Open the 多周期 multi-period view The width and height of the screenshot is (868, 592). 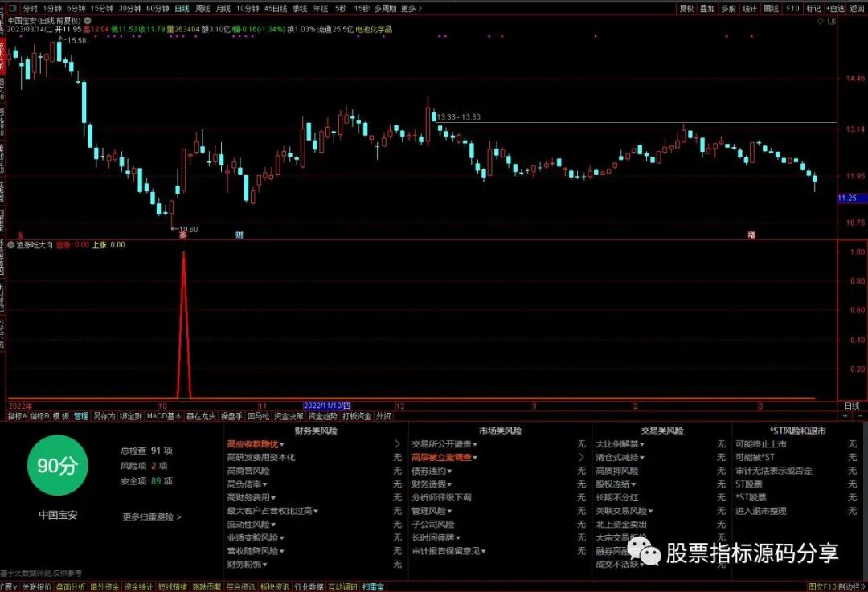pos(385,8)
